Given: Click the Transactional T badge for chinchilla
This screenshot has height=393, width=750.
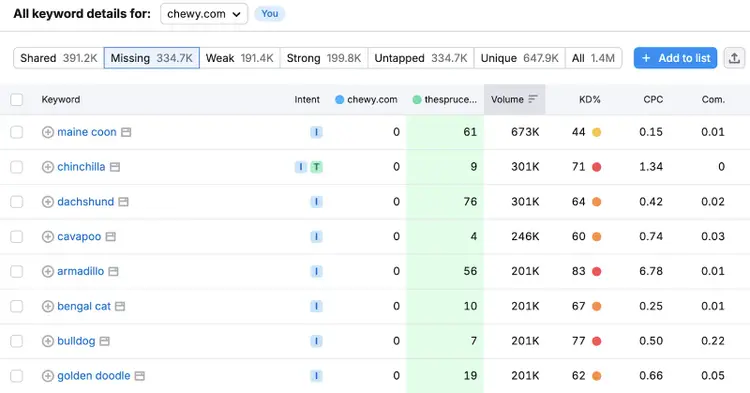Looking at the screenshot, I should 316,167.
